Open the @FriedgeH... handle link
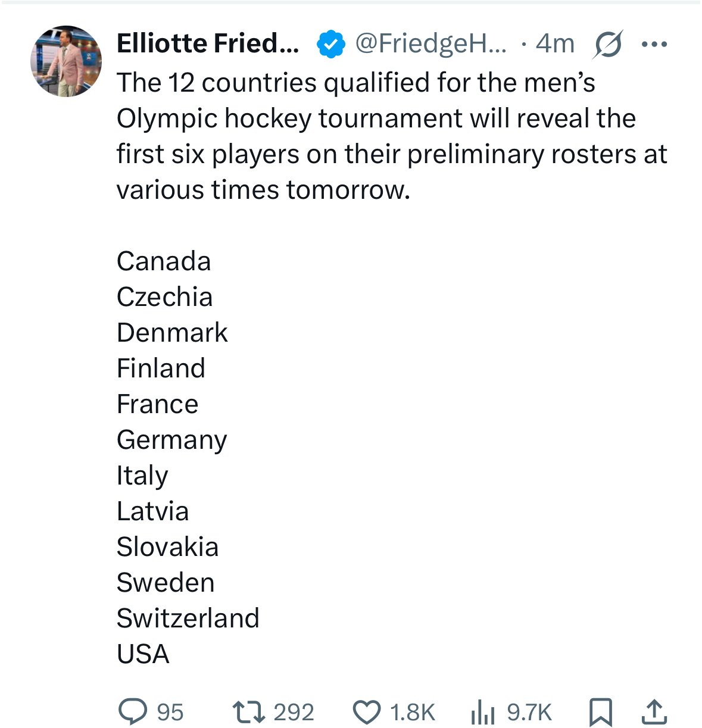The image size is (702, 728). tap(431, 43)
